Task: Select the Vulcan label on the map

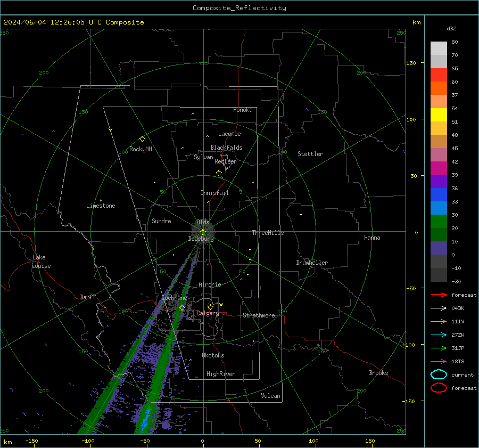Action: (271, 396)
